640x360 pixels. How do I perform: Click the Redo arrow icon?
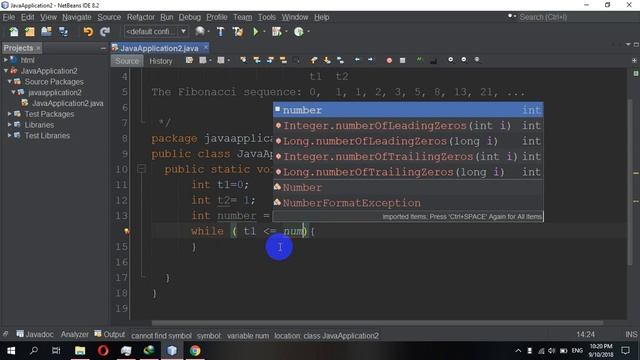click(x=105, y=31)
